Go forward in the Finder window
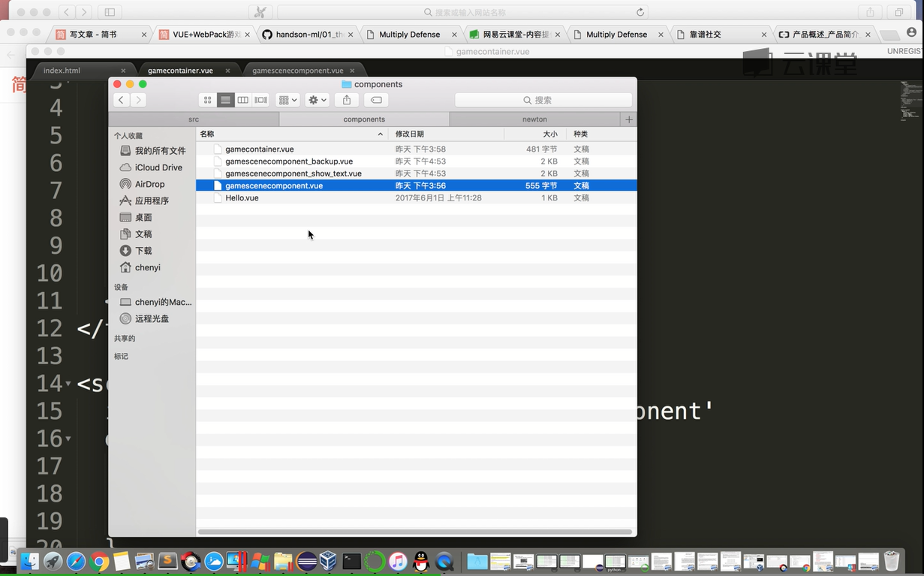This screenshot has width=924, height=576. (138, 100)
